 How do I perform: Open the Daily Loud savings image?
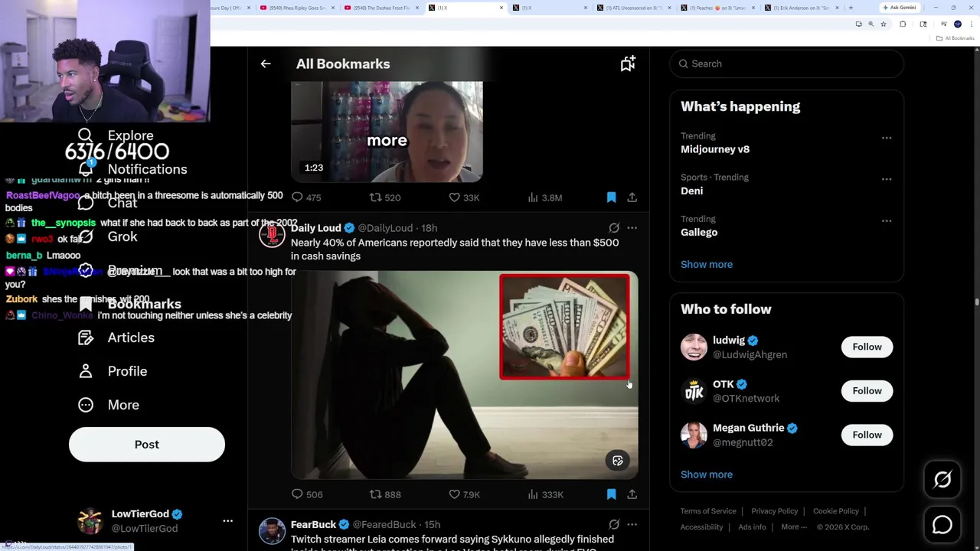[464, 375]
